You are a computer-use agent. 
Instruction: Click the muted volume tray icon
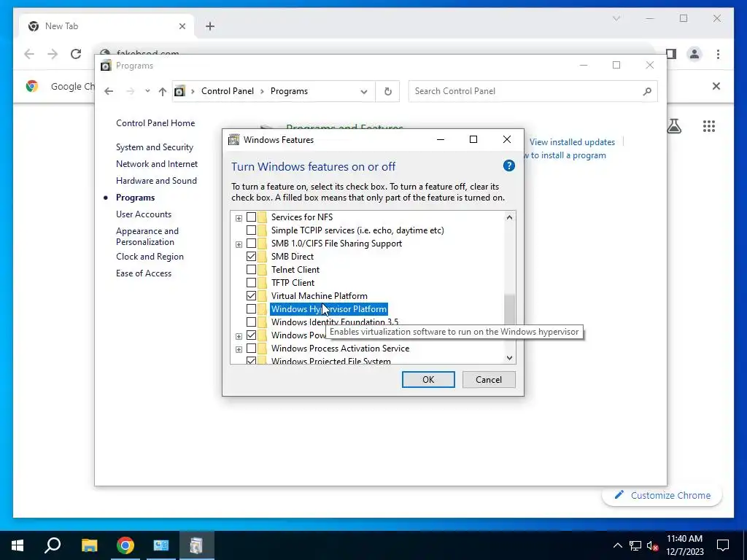pos(653,545)
